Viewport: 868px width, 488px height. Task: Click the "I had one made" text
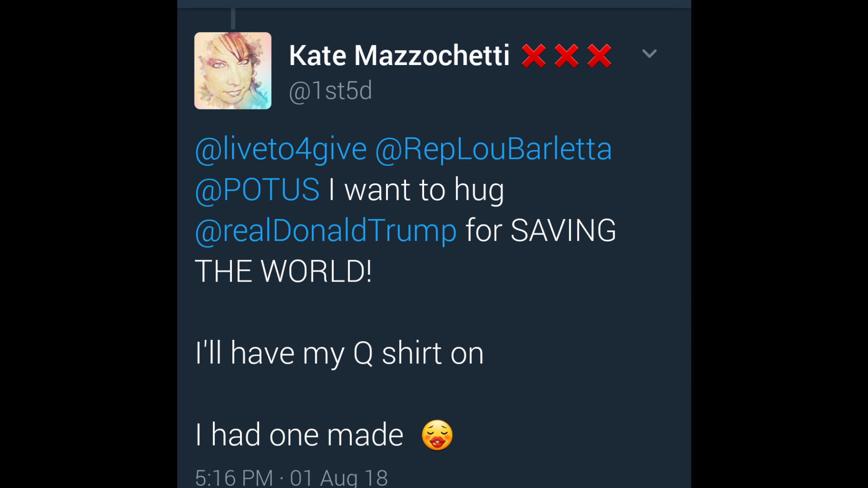pos(299,435)
